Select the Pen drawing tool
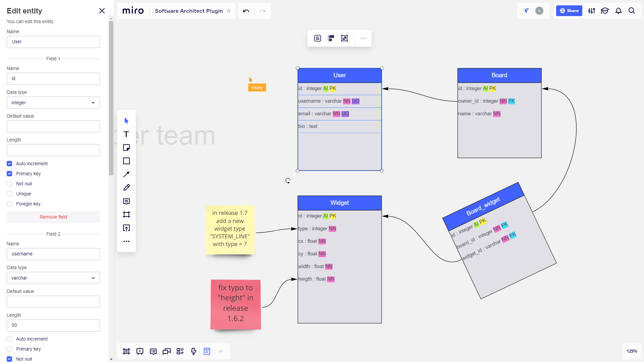Viewport: 644px width, 362px height. (126, 188)
